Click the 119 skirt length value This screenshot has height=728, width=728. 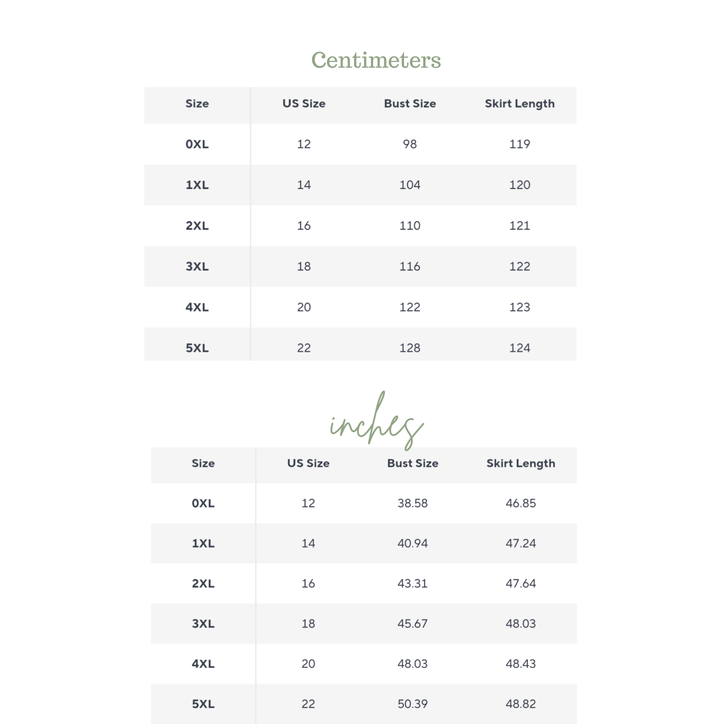pyautogui.click(x=520, y=144)
